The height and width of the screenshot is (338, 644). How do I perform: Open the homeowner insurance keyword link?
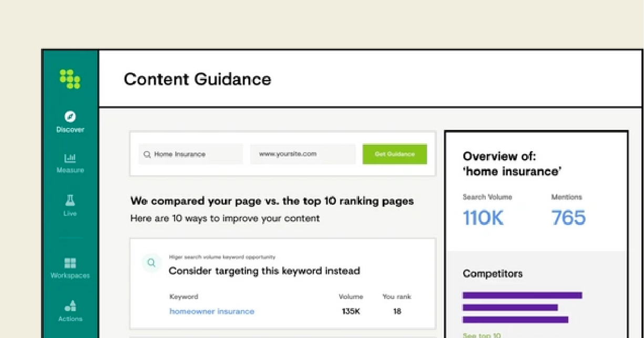[212, 311]
